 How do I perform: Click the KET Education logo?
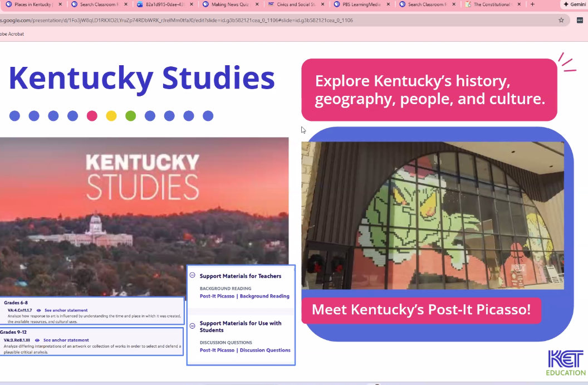pyautogui.click(x=566, y=363)
